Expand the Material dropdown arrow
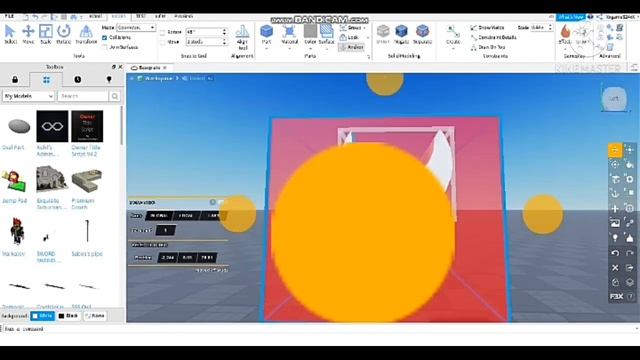 289,49
